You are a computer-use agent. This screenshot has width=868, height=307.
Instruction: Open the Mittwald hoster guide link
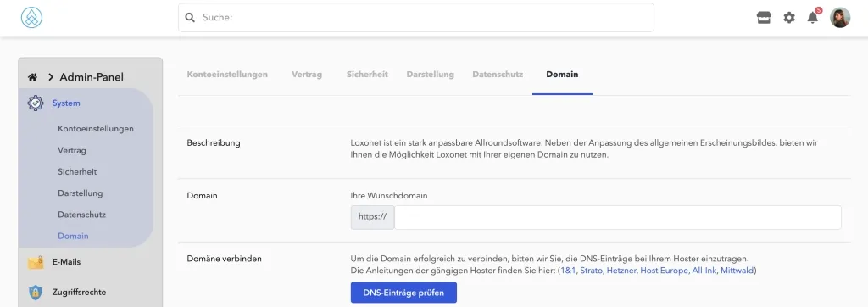(737, 271)
